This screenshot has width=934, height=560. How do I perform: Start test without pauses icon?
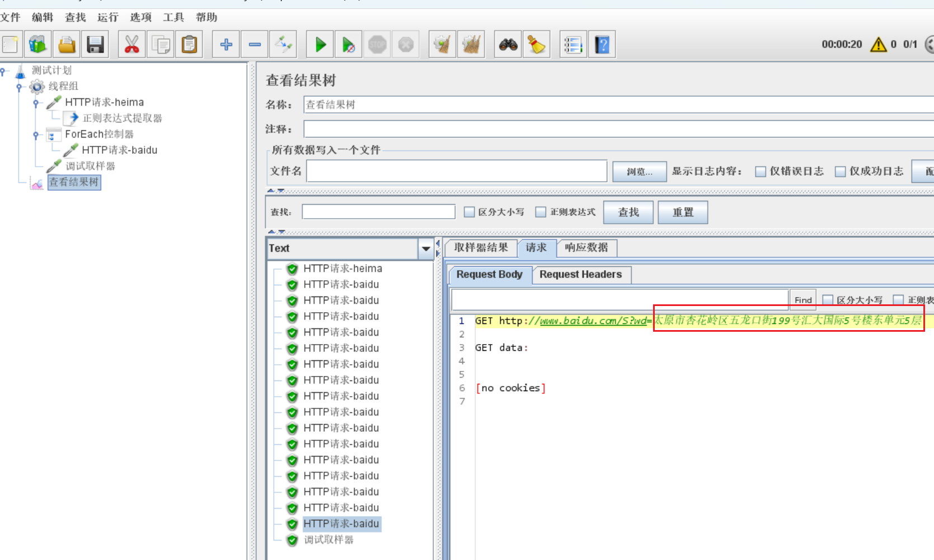(349, 44)
